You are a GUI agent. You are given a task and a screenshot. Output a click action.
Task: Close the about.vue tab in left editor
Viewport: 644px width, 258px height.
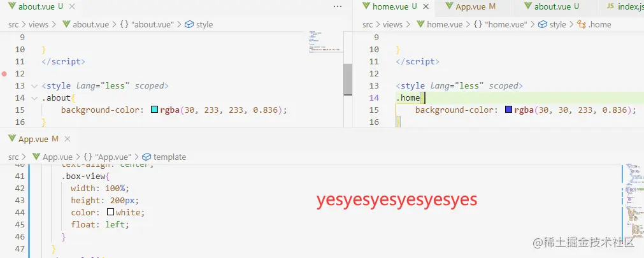[72, 6]
